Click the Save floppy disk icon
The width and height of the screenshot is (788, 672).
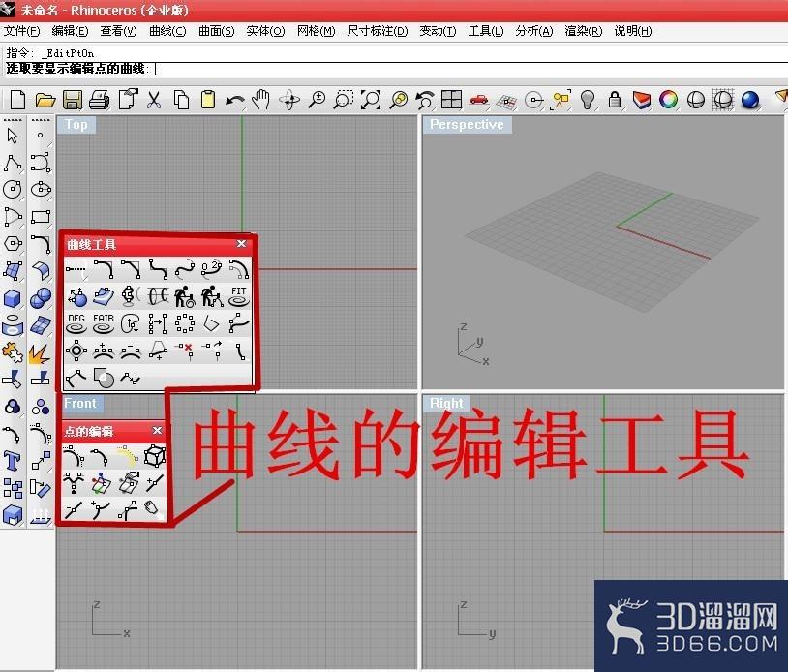click(73, 100)
